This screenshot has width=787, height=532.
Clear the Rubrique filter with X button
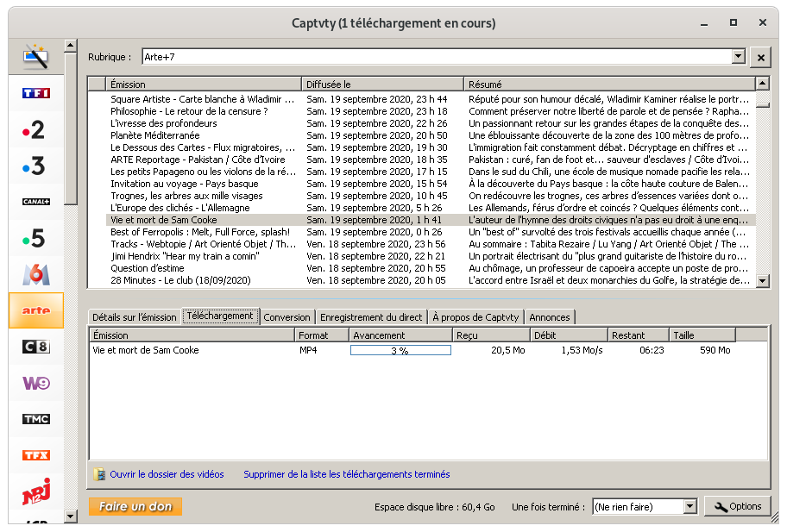click(x=760, y=58)
